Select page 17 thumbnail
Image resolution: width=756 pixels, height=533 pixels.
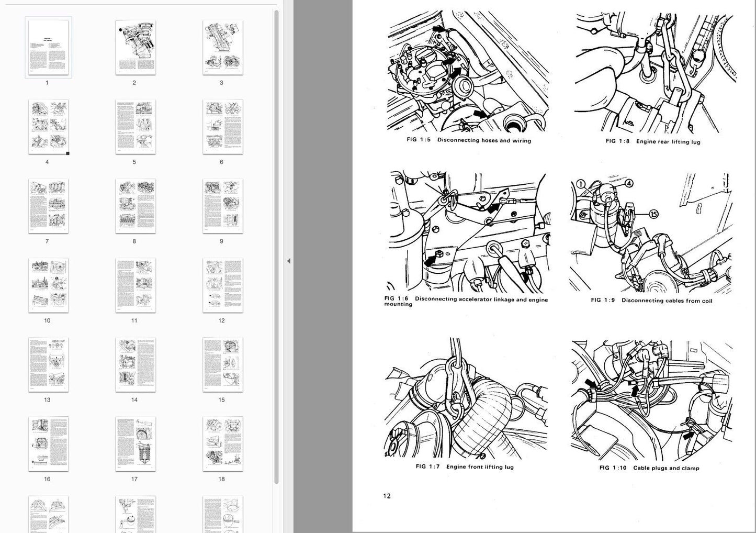click(135, 444)
